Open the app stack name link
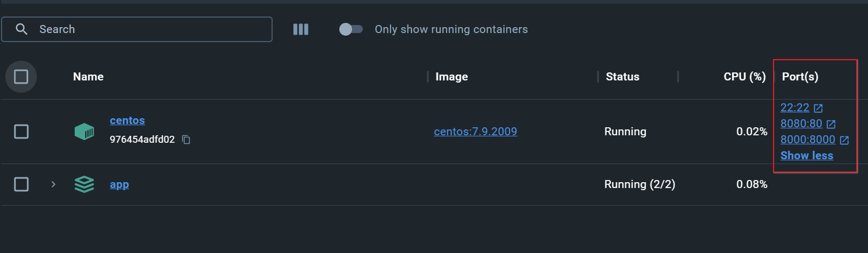Viewport: 868px width, 253px height. click(x=120, y=184)
